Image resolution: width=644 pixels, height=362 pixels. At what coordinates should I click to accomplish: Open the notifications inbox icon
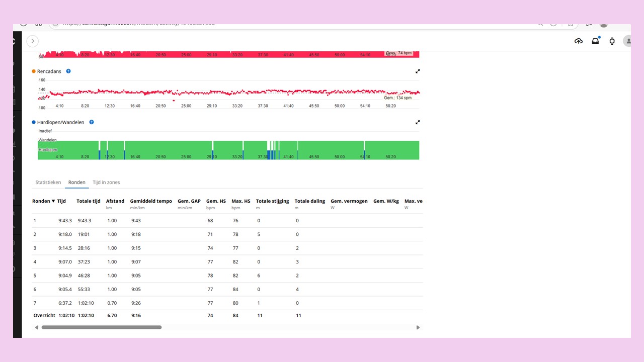(x=595, y=41)
